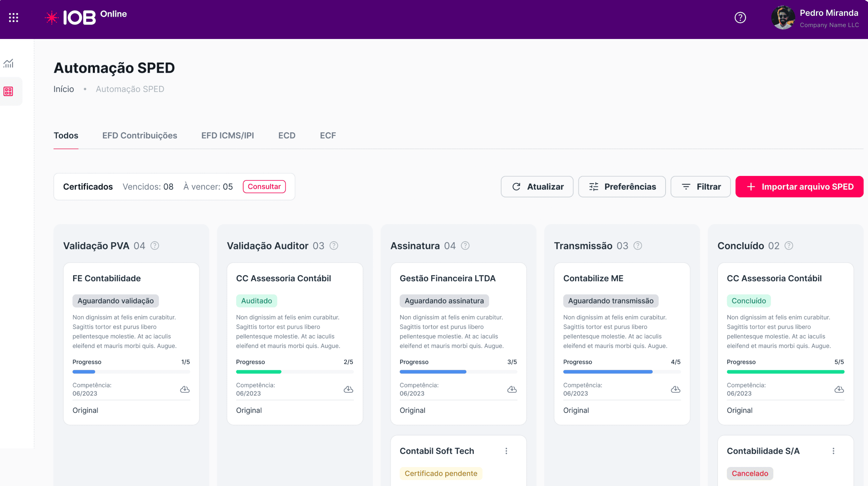The image size is (868, 486).
Task: Switch to the EFD ICMS/IPI tab
Action: tap(228, 136)
